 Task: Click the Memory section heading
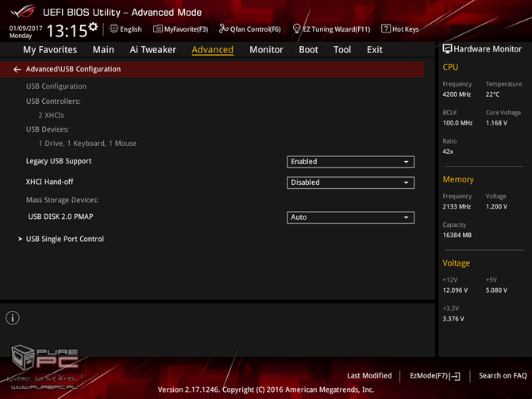click(x=458, y=179)
